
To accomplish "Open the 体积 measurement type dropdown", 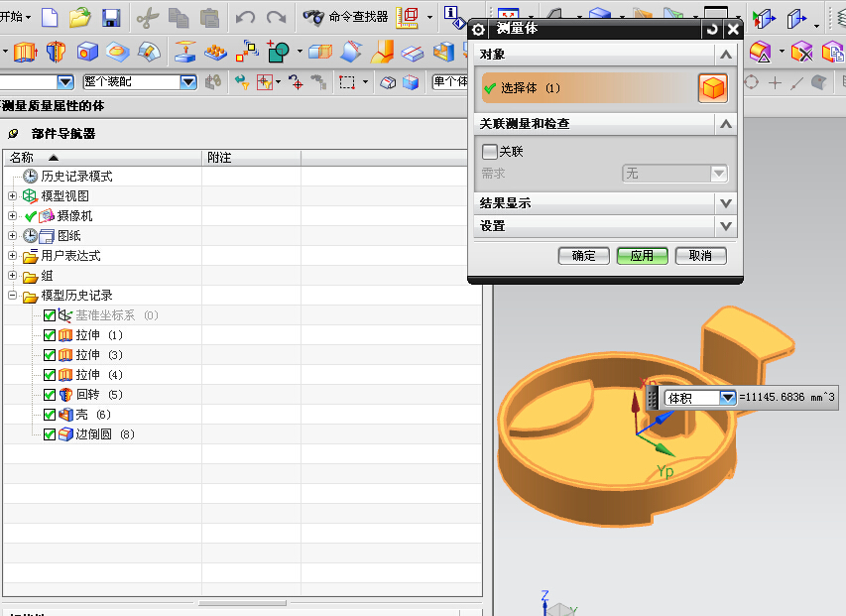I will pyautogui.click(x=728, y=398).
